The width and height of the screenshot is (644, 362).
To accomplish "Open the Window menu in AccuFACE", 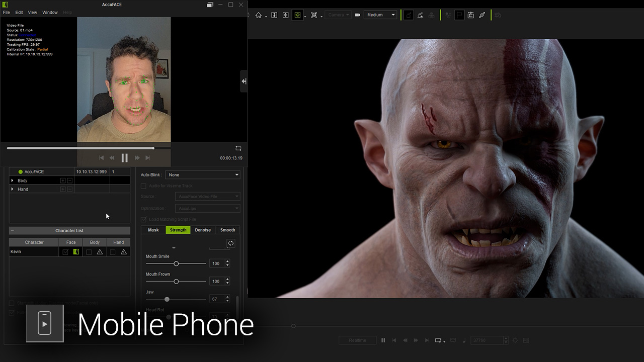I will pos(50,13).
